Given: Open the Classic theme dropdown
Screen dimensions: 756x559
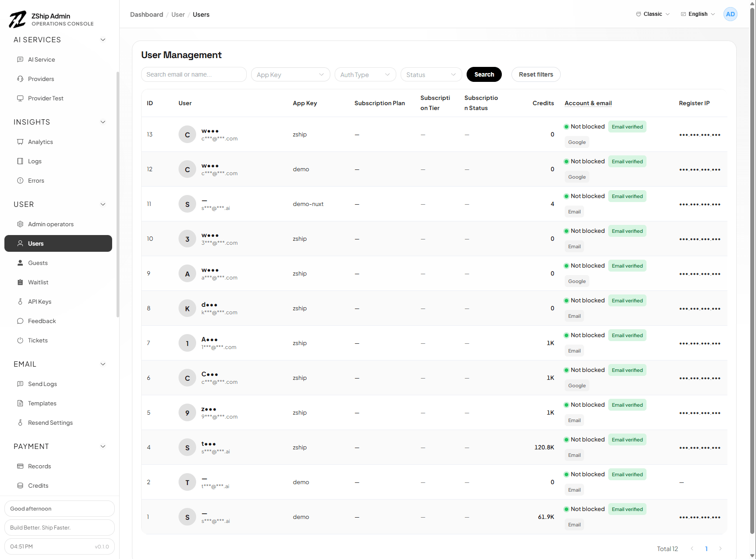Looking at the screenshot, I should 653,14.
